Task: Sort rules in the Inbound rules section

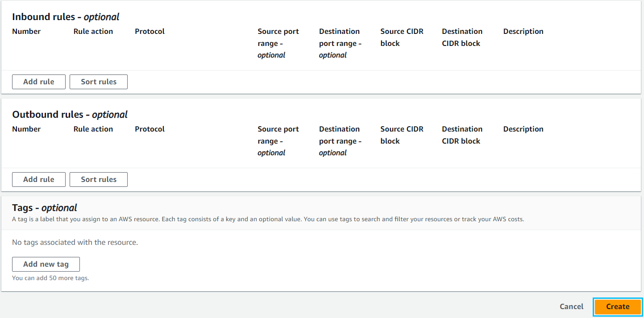Action: click(x=99, y=82)
